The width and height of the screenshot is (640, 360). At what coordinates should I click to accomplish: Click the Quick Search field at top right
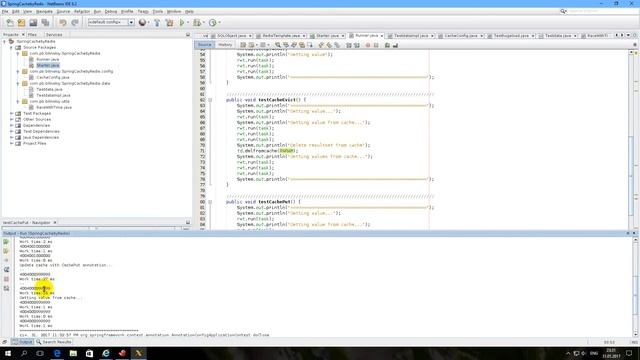pyautogui.click(x=599, y=11)
